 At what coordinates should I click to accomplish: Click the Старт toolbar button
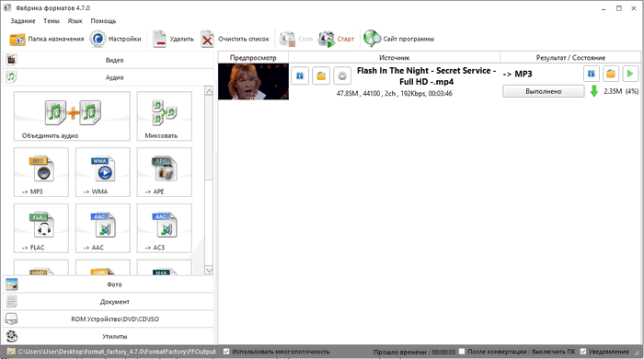pyautogui.click(x=337, y=39)
